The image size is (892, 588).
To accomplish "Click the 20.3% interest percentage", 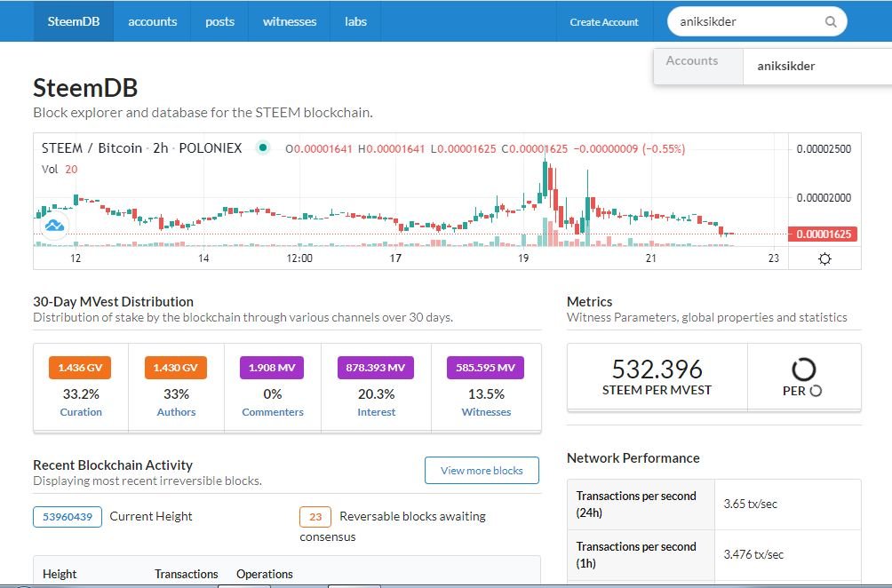I will 376,394.
